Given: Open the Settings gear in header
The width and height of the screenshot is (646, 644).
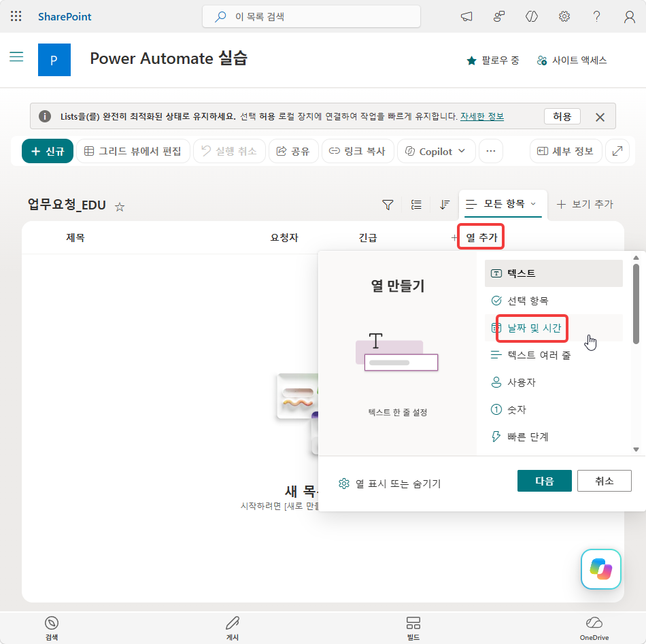Looking at the screenshot, I should pyautogui.click(x=564, y=16).
